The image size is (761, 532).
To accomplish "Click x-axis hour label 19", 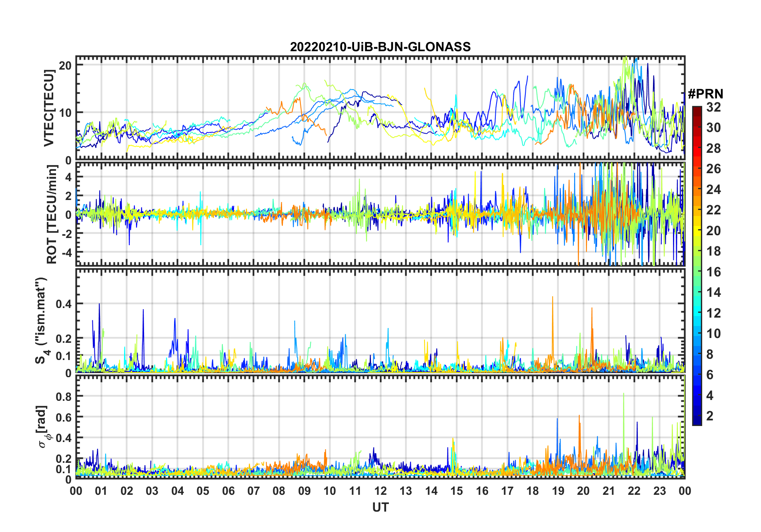I will 558,491.
